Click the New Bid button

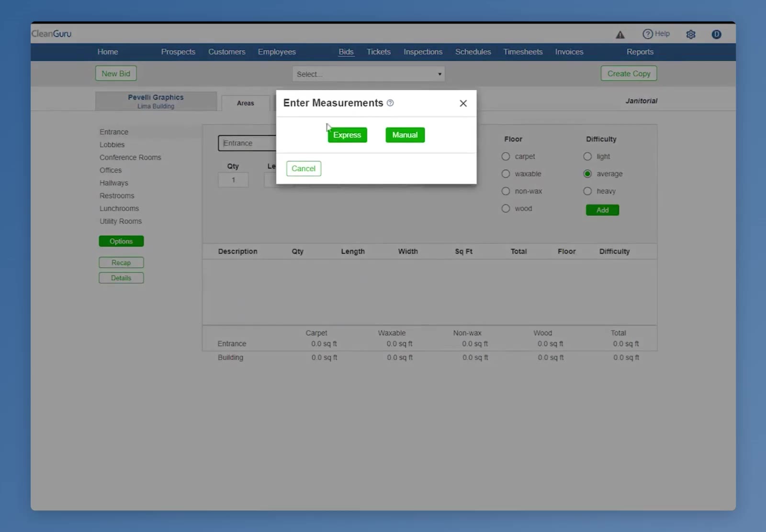[x=116, y=74]
